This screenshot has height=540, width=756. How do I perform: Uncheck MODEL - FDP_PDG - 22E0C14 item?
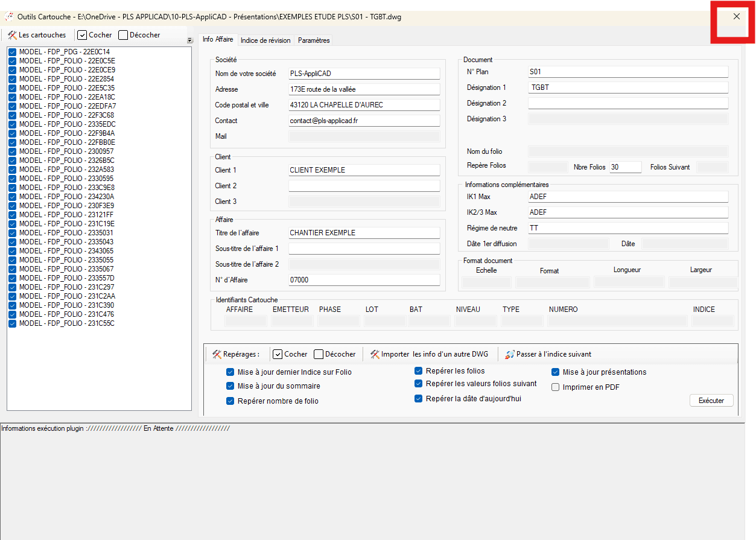(x=13, y=52)
